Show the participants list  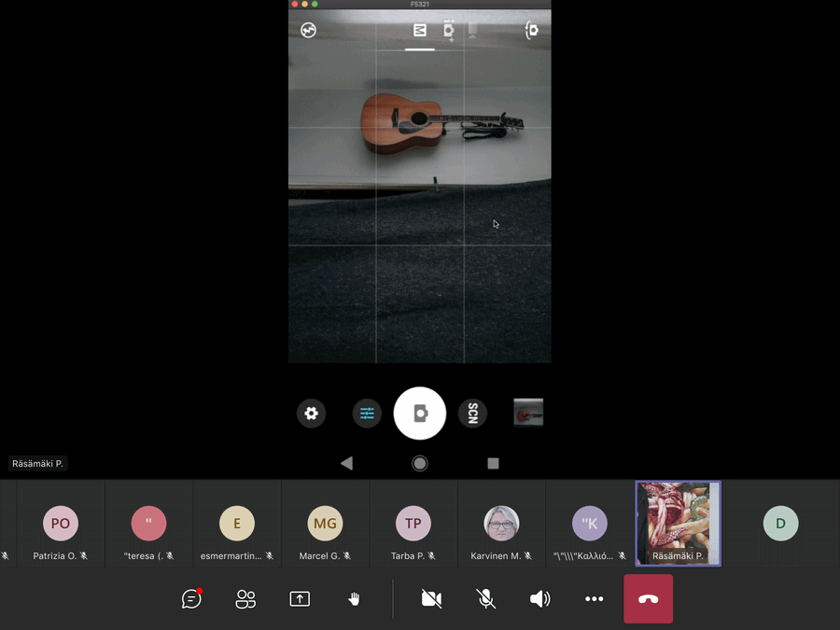(x=245, y=599)
